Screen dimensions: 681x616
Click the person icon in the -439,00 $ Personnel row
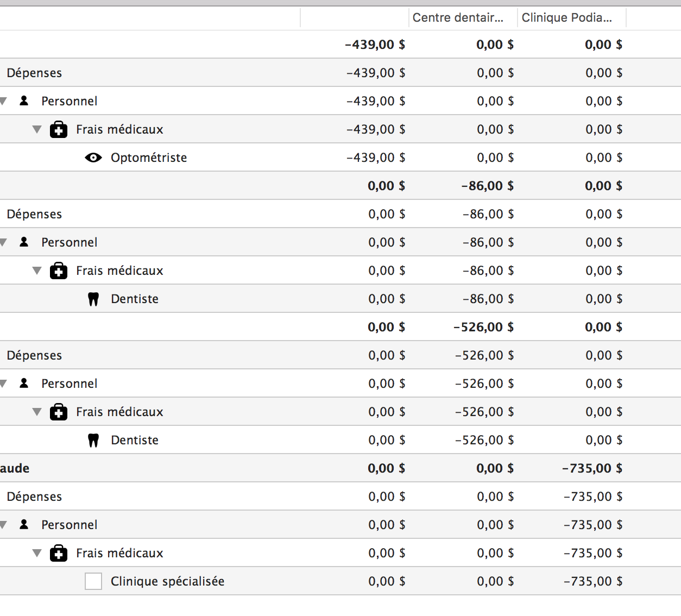[24, 100]
